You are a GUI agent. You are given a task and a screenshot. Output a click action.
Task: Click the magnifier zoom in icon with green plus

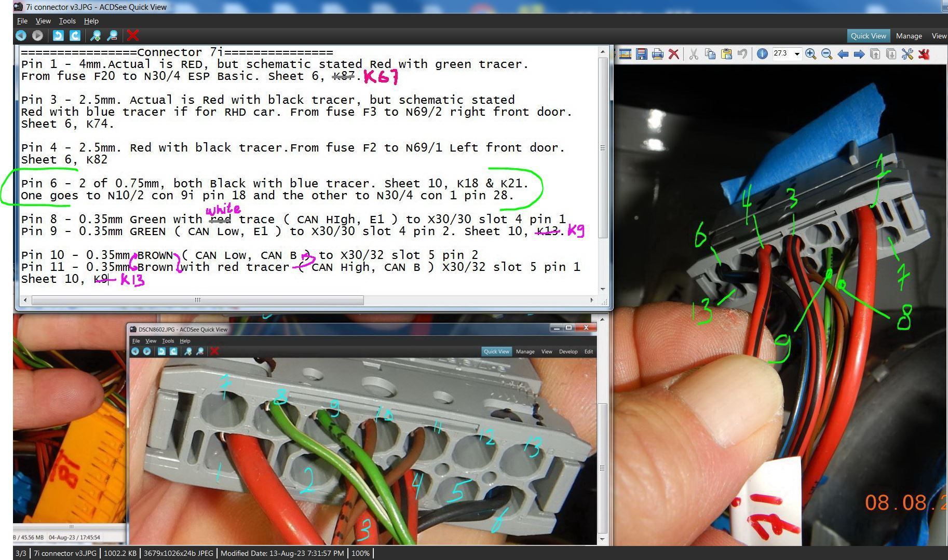click(96, 35)
